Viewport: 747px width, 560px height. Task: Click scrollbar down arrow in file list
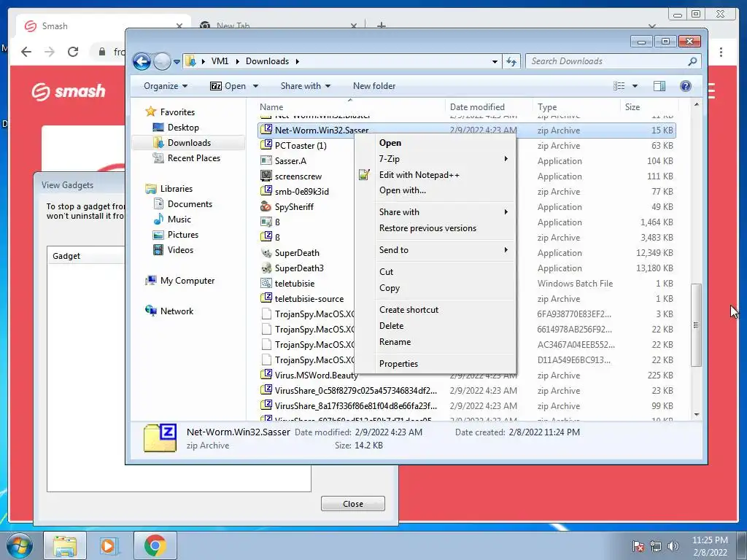coord(697,415)
